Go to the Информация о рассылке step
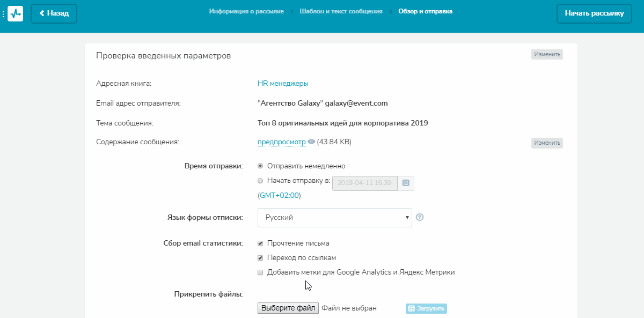The width and height of the screenshot is (644, 318). [x=246, y=10]
